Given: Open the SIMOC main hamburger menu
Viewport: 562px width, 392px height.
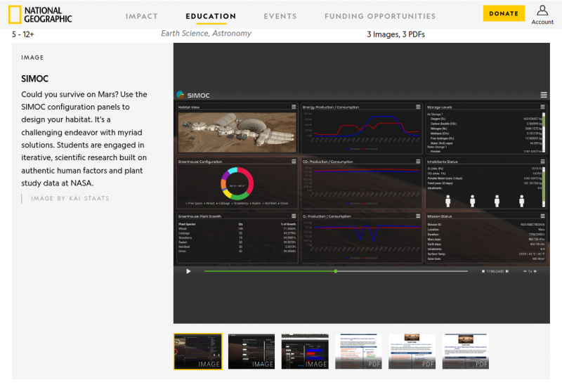Looking at the screenshot, I should (x=543, y=95).
